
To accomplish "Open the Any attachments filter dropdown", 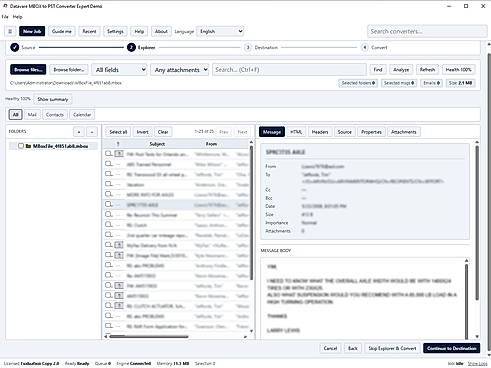I will pyautogui.click(x=180, y=70).
